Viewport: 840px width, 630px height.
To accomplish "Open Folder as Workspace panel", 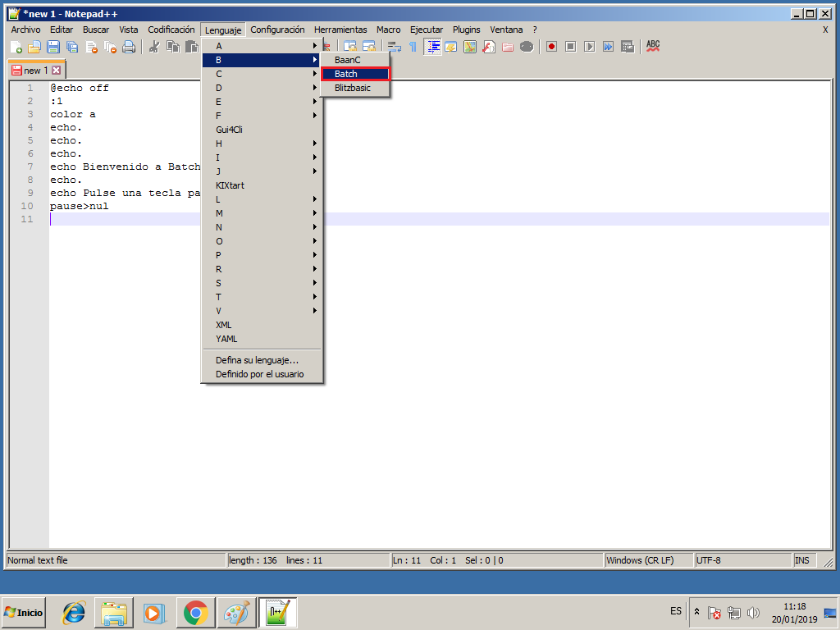I will (506, 47).
